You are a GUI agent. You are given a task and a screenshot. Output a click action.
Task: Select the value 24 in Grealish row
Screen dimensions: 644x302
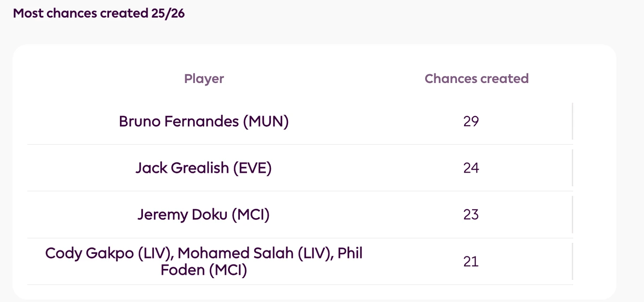point(471,168)
